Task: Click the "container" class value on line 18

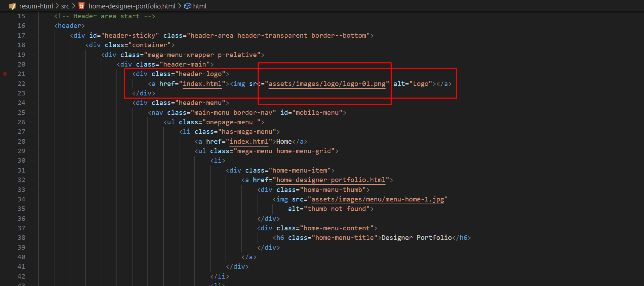Action: [150, 45]
